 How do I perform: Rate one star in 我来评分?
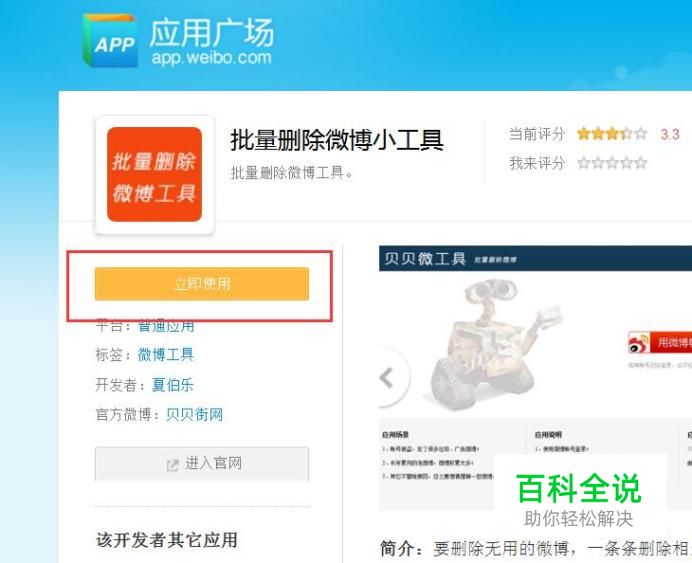[583, 163]
